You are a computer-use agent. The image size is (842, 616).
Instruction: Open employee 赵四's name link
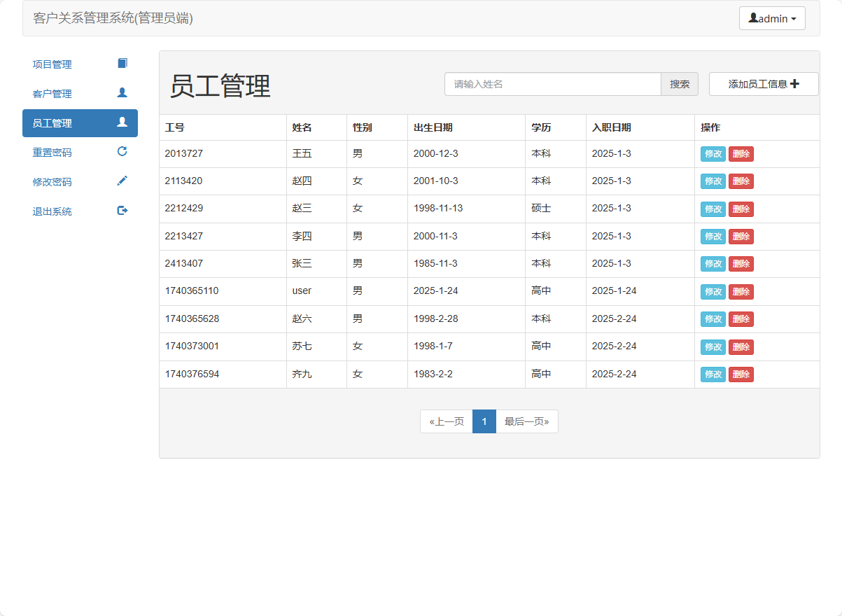[x=301, y=181]
